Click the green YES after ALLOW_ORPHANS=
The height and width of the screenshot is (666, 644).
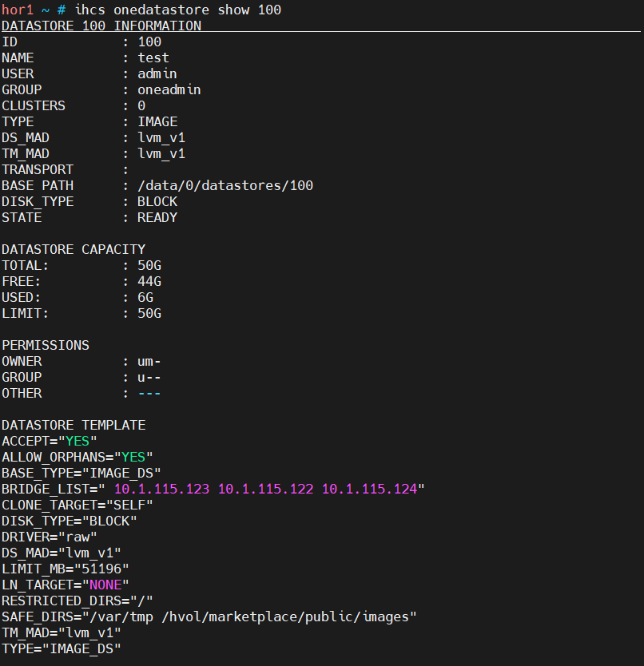133,457
